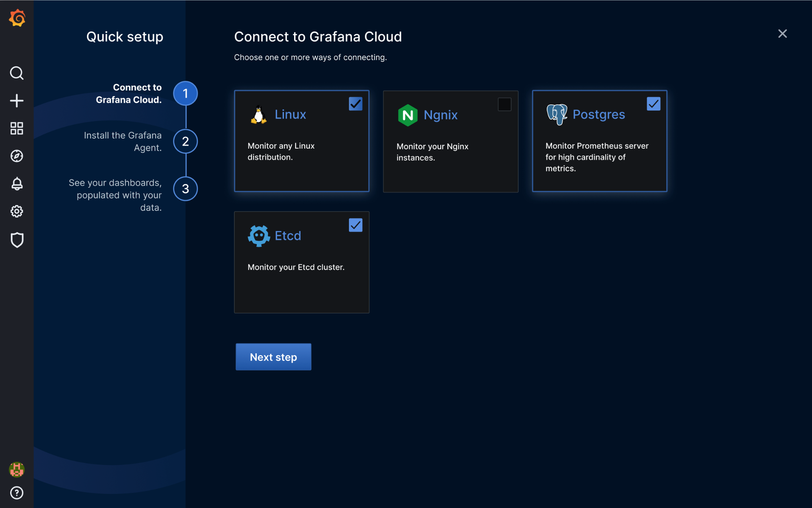The image size is (812, 508).
Task: Go to step 2 Install Grafana Agent
Action: click(186, 141)
